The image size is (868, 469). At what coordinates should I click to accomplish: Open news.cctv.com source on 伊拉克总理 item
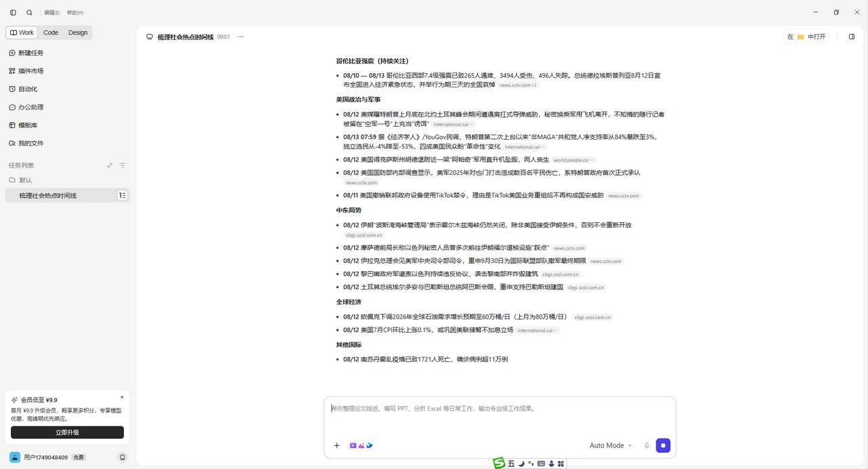pyautogui.click(x=606, y=262)
